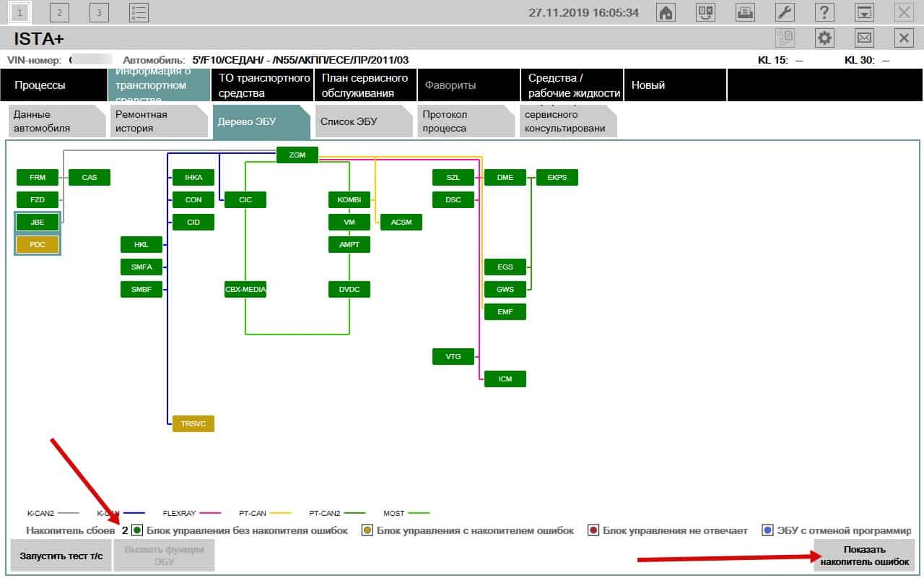Click Вызвать функции ЭБУ button
The image size is (924, 578).
coord(164,556)
